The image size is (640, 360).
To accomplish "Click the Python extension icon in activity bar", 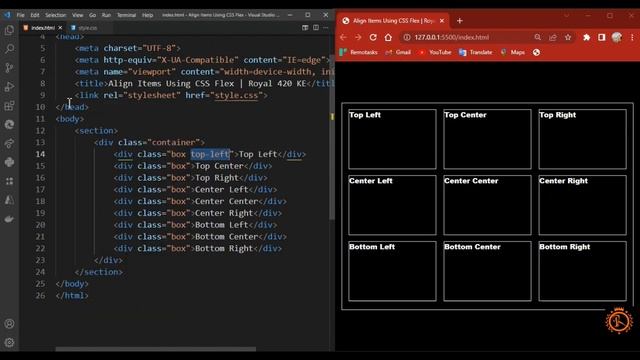I will [x=9, y=162].
